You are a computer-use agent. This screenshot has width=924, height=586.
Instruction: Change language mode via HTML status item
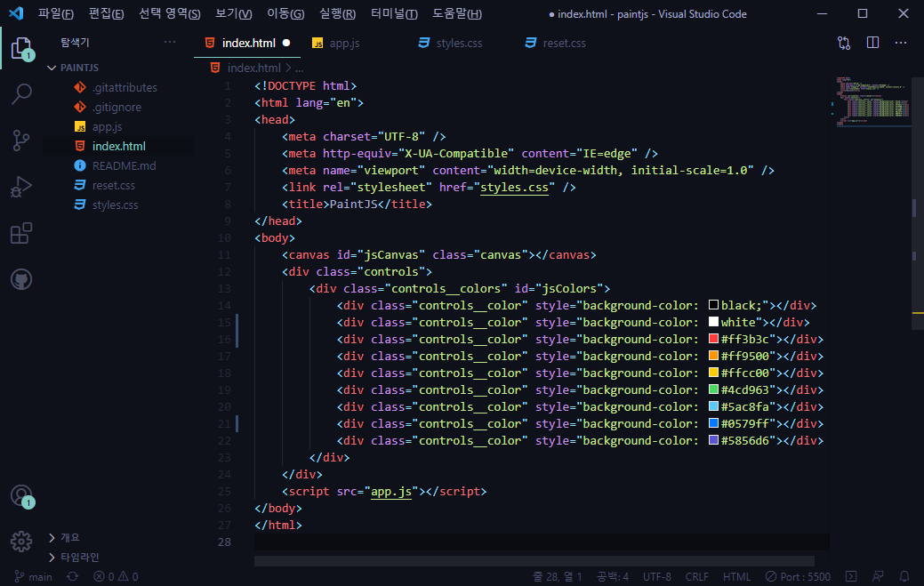736,576
